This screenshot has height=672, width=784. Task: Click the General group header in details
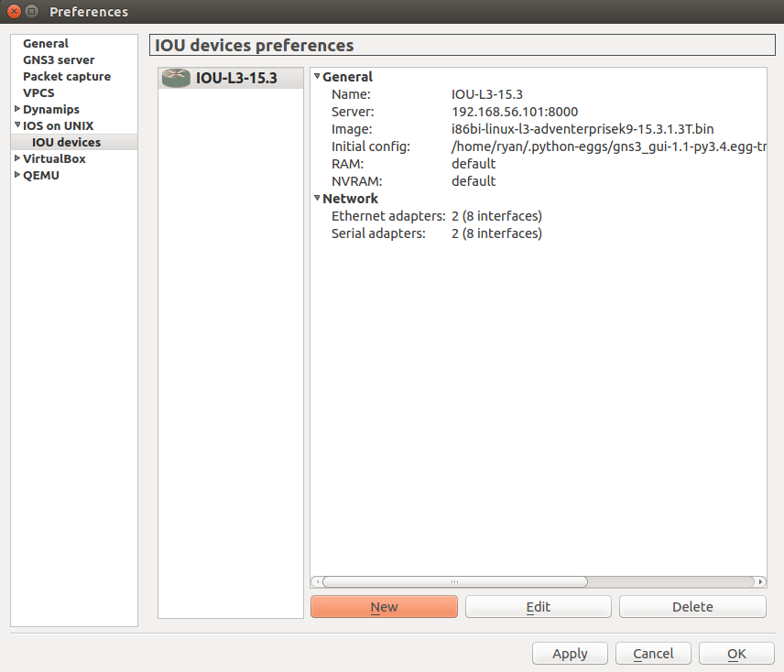click(347, 77)
